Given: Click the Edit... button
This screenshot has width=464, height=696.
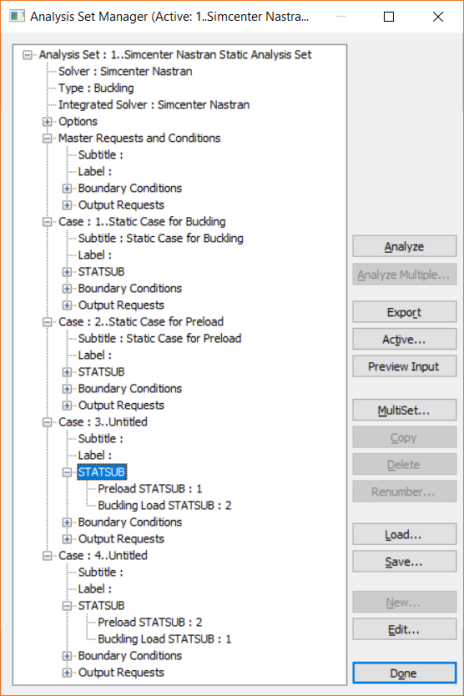Looking at the screenshot, I should click(405, 629).
